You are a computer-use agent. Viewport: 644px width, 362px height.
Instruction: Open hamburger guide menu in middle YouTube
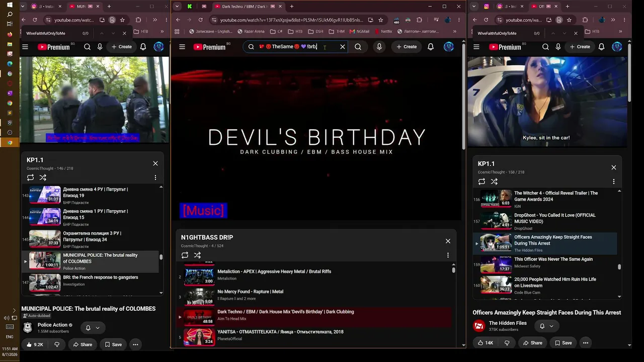182,47
